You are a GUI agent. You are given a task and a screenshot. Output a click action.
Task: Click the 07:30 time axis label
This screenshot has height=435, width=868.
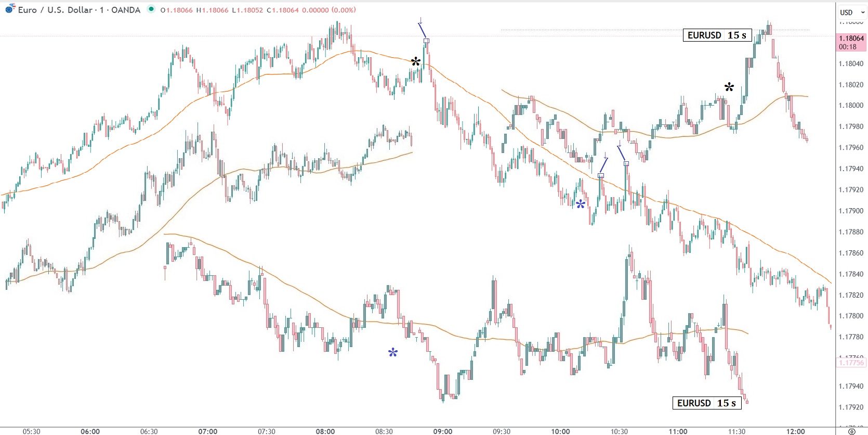click(x=267, y=431)
